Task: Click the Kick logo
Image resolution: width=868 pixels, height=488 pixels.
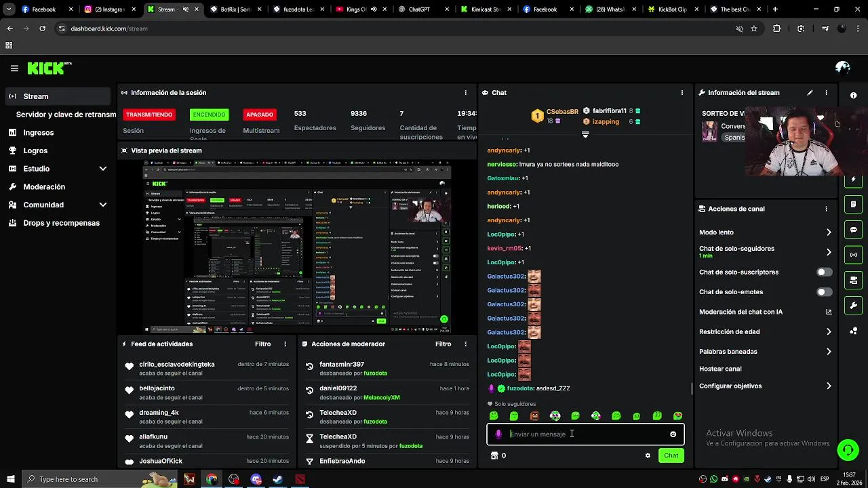Action: pyautogui.click(x=49, y=68)
